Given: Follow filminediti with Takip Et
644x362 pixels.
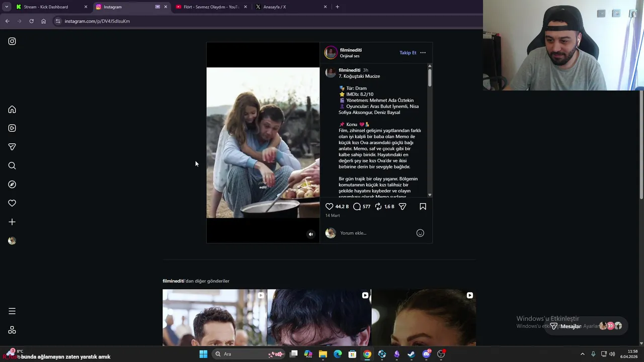Looking at the screenshot, I should [x=408, y=53].
